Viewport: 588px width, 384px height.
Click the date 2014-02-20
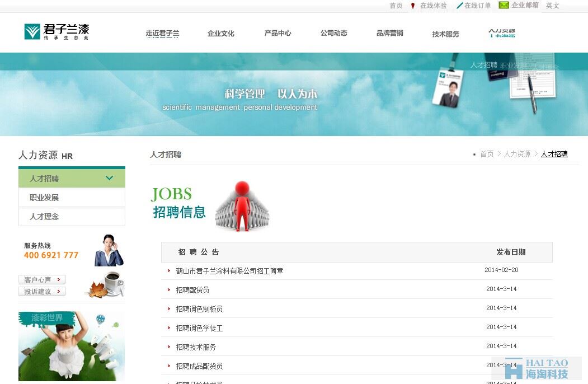501,270
